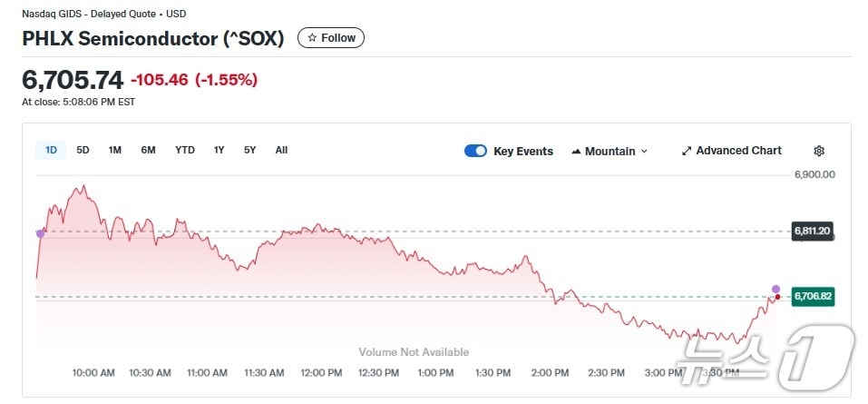Select the 6M range tab
Screen dimensions: 868x404
[148, 150]
